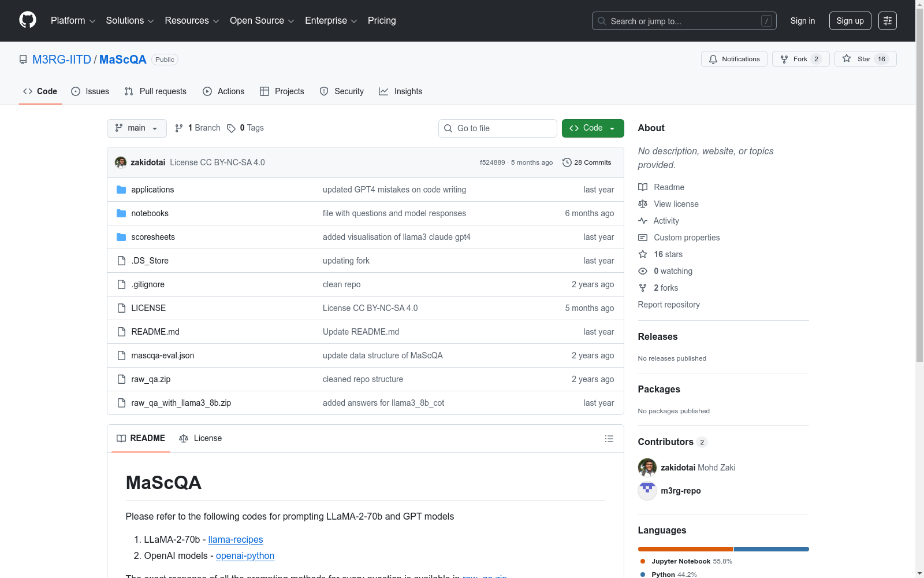This screenshot has width=924, height=578.
Task: Open the Open Source dropdown
Action: coord(262,21)
